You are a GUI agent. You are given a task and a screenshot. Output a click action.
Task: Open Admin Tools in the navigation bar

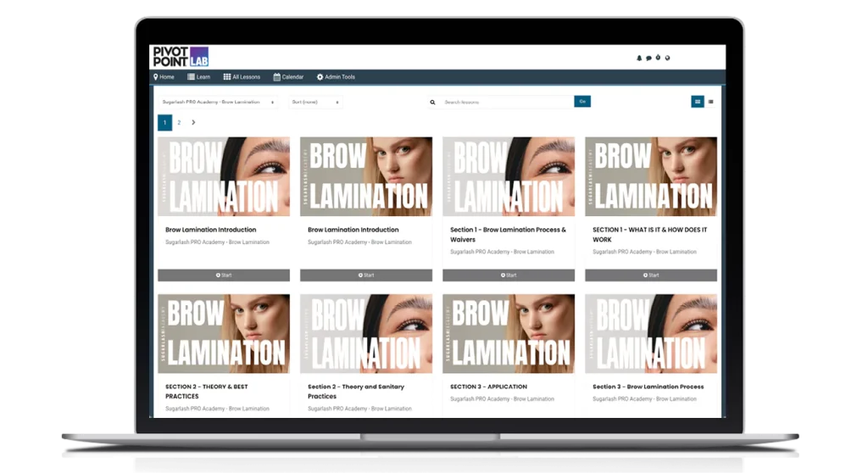tap(336, 77)
